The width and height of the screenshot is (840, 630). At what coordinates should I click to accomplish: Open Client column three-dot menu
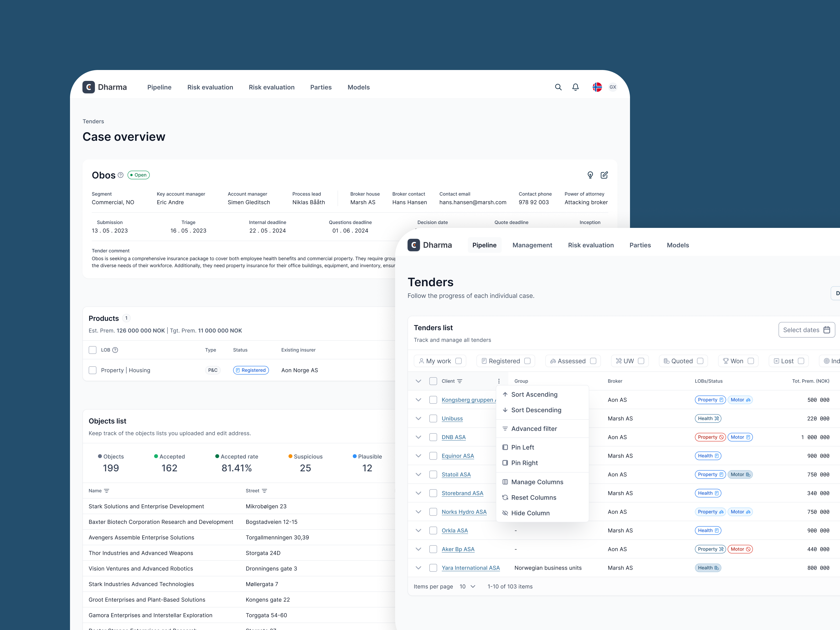pos(499,381)
